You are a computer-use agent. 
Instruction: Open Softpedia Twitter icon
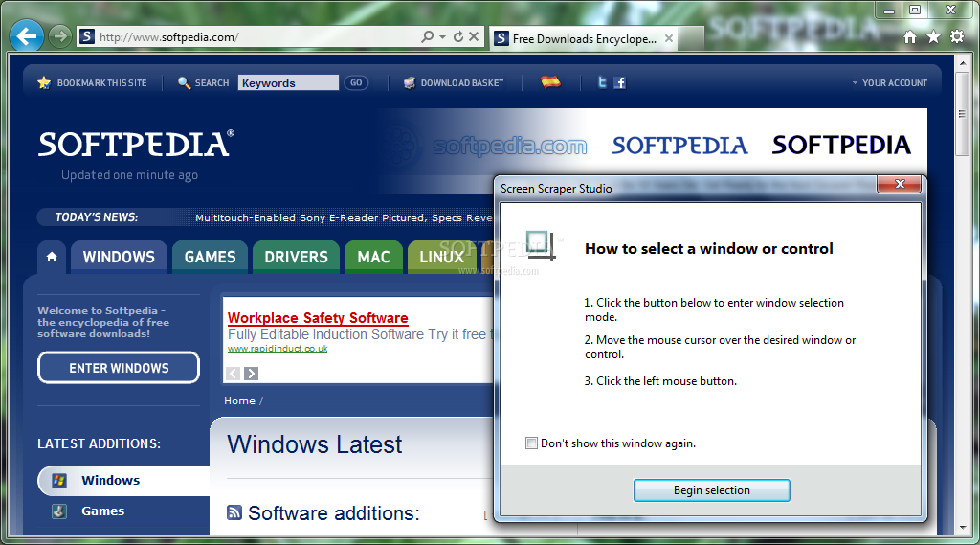click(602, 82)
